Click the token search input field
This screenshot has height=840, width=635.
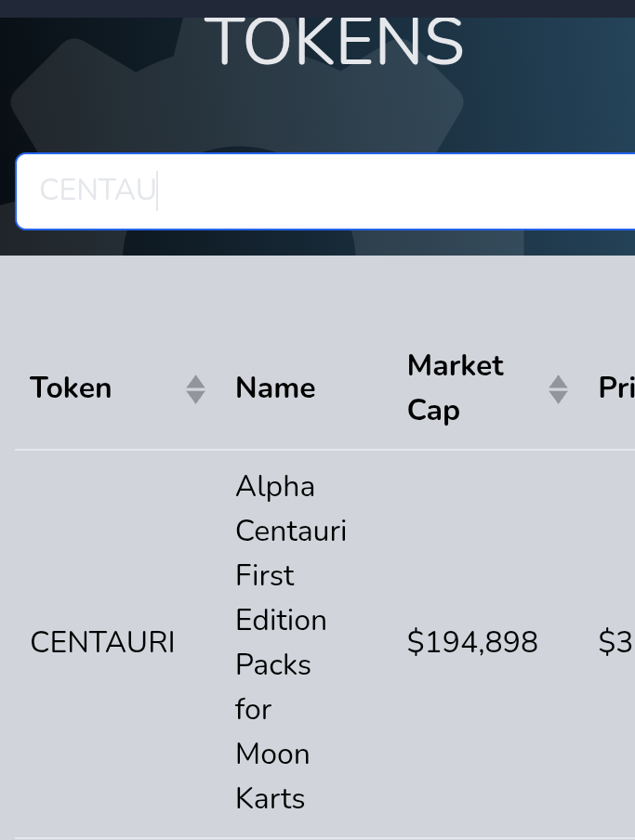tap(325, 191)
